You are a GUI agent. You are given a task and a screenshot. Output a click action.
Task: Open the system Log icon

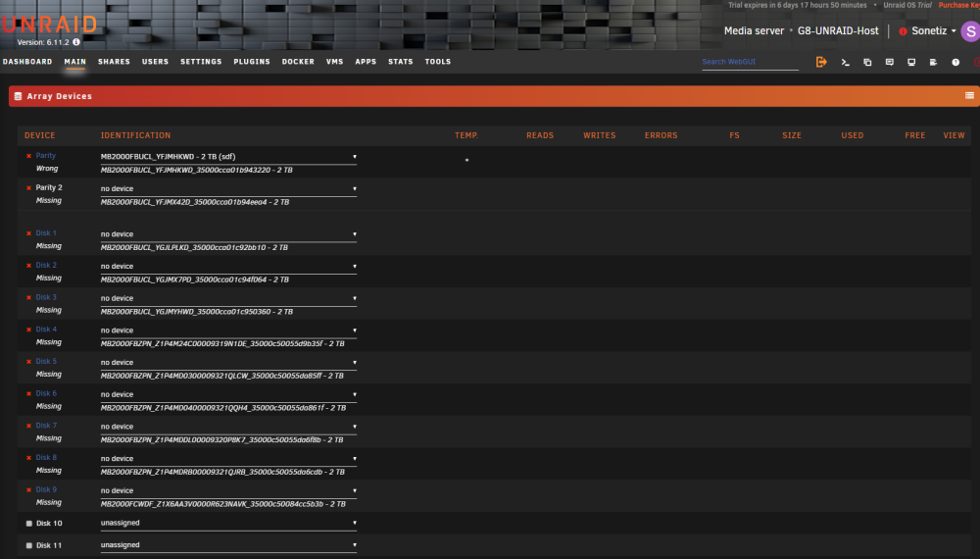pyautogui.click(x=933, y=63)
